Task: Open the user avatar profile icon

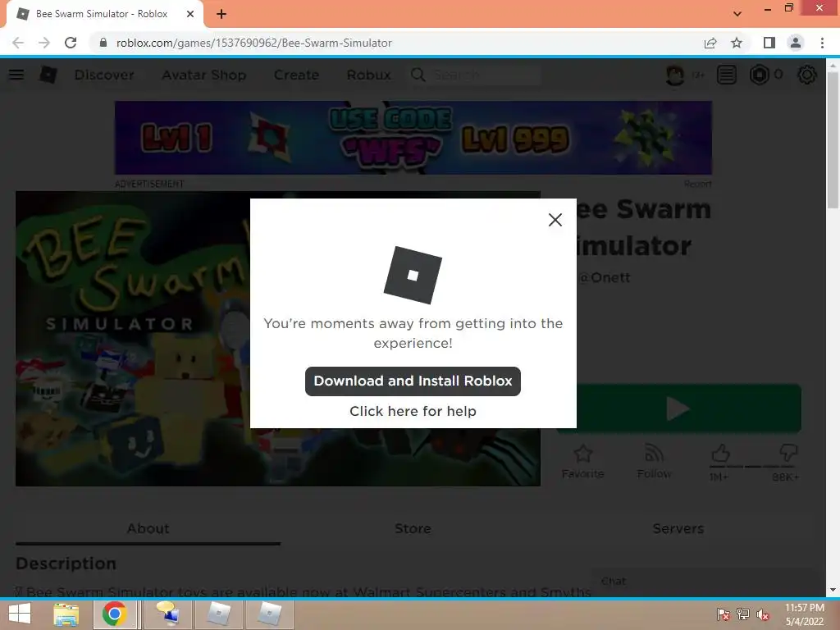Action: 675,75
